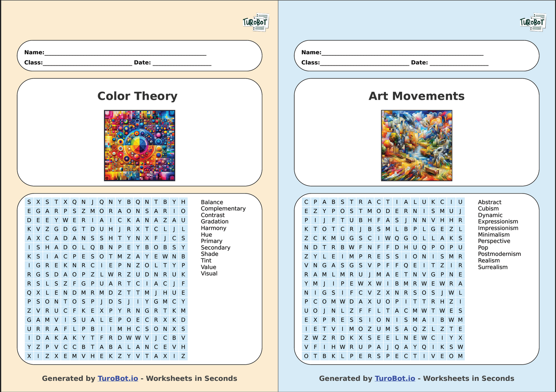Screen dimensions: 556x392
Task: Click the word "Surrealism" in the word list
Action: pos(493,267)
